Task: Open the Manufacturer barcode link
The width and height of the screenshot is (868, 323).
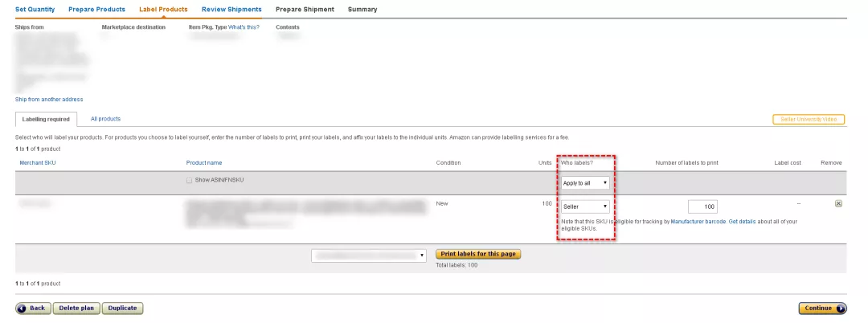Action: pos(698,222)
